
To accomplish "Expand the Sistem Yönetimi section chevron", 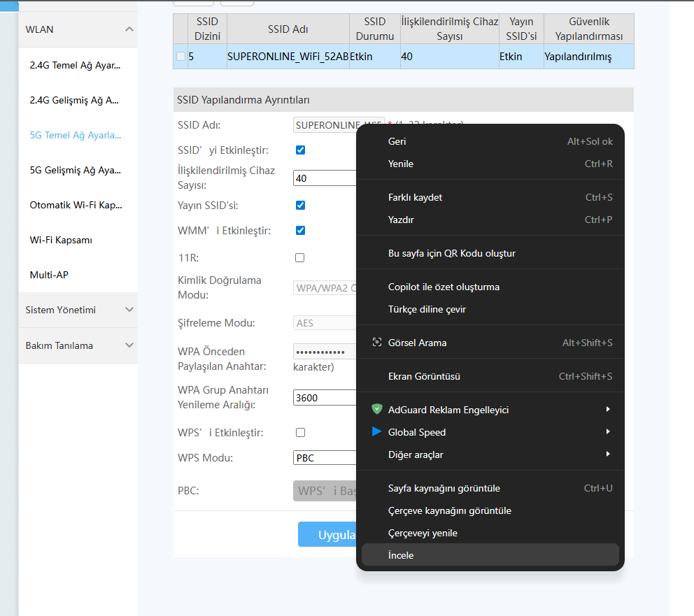I will coord(129,310).
